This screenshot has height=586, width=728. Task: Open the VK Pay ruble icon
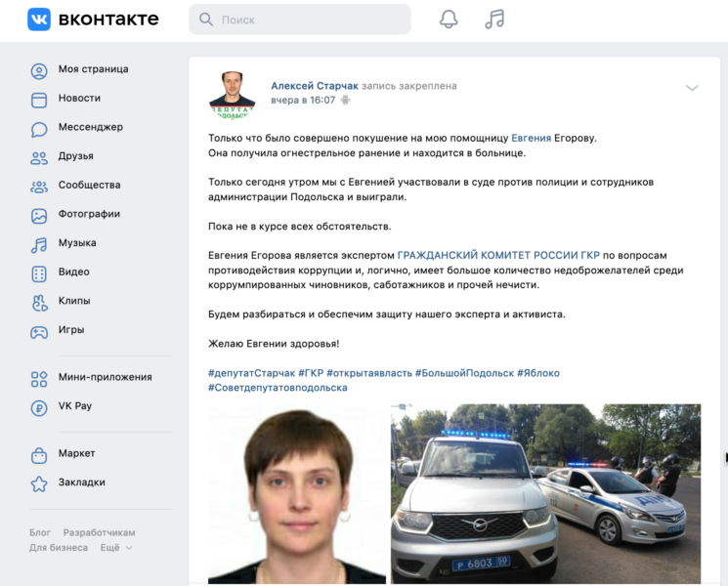[39, 408]
